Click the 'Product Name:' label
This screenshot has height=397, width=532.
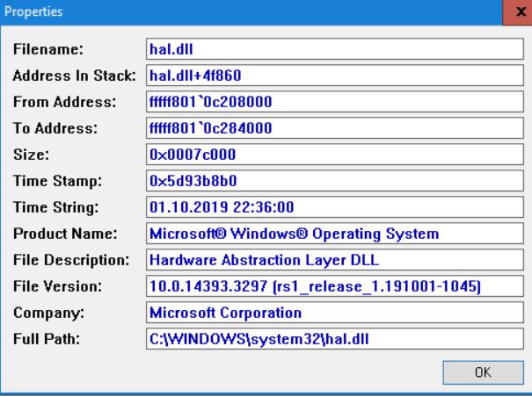[x=65, y=234]
